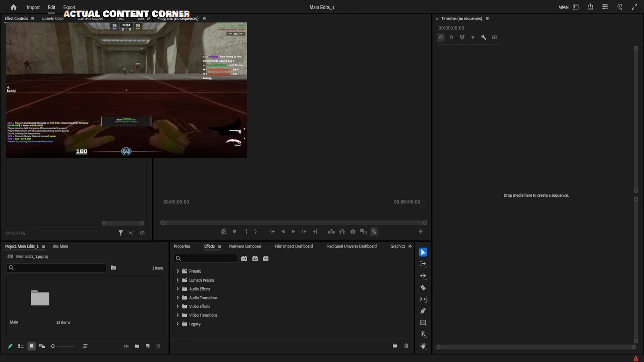Click New Custom Bin in Effects panel
Image resolution: width=644 pixels, height=362 pixels.
395,346
